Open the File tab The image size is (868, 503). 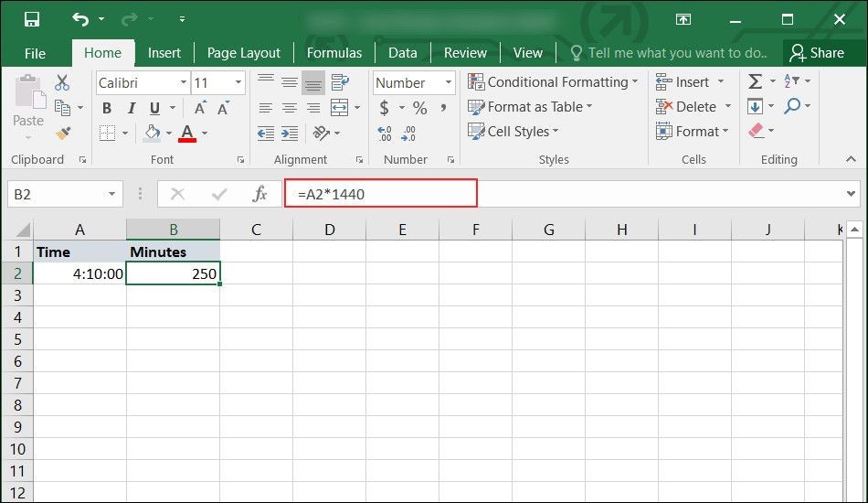[35, 53]
